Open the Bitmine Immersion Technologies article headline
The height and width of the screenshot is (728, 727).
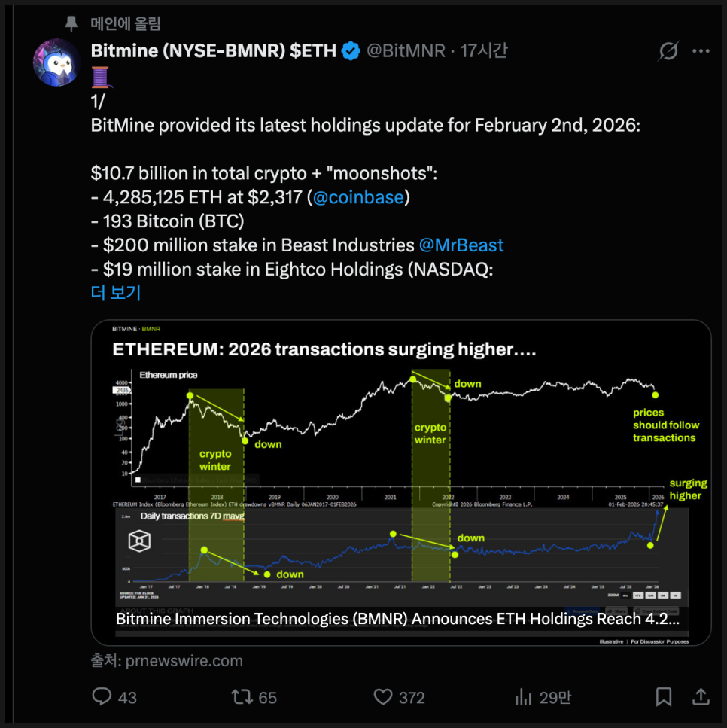[x=397, y=619]
